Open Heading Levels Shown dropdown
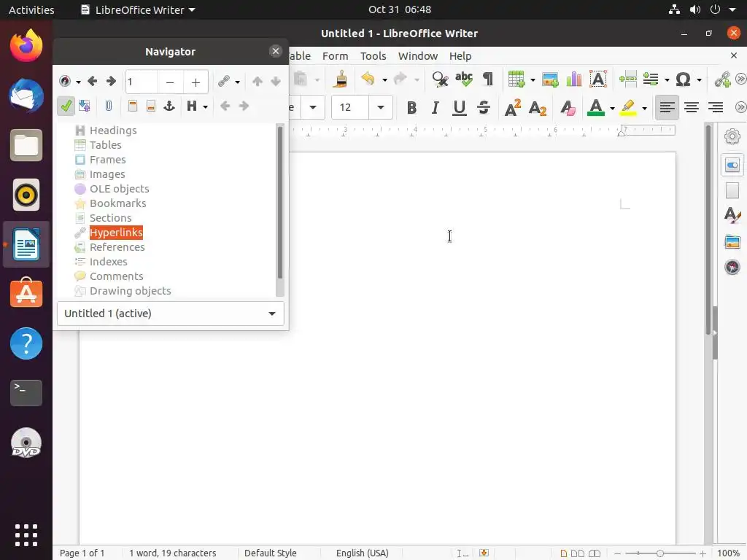Screen dimensions: 747x560 [x=205, y=106]
